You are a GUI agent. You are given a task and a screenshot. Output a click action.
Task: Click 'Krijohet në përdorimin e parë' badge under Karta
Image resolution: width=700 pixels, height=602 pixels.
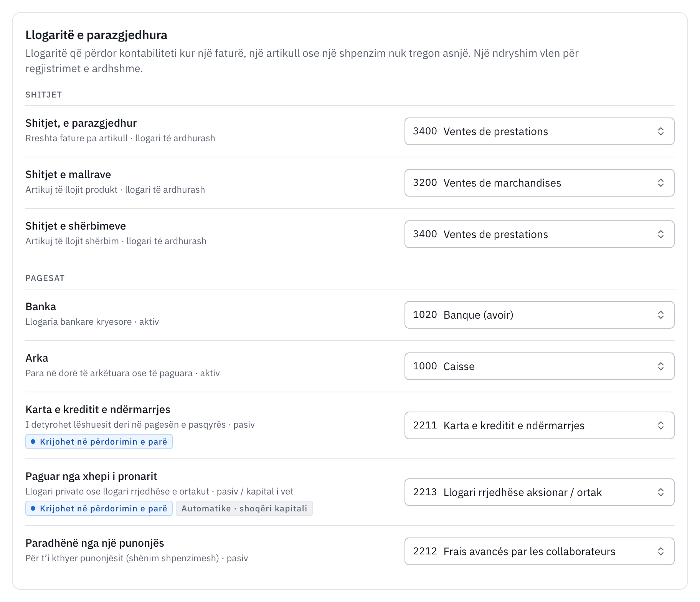(x=99, y=442)
